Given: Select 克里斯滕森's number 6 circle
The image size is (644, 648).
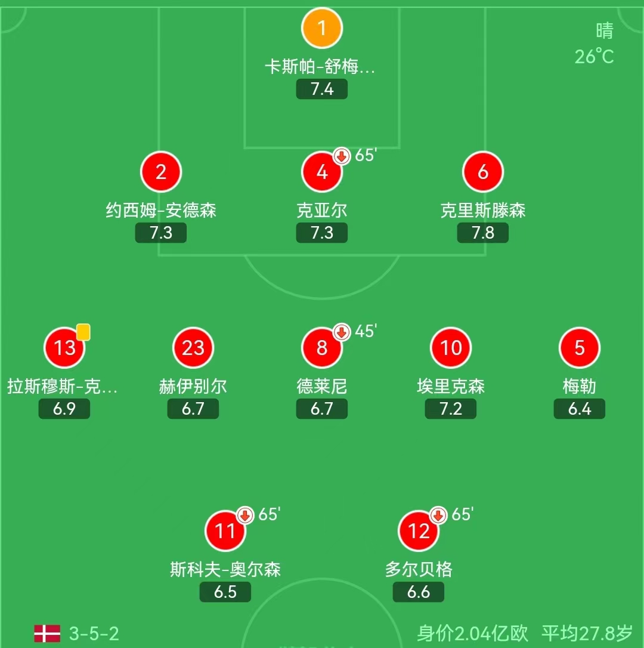Looking at the screenshot, I should tap(483, 172).
